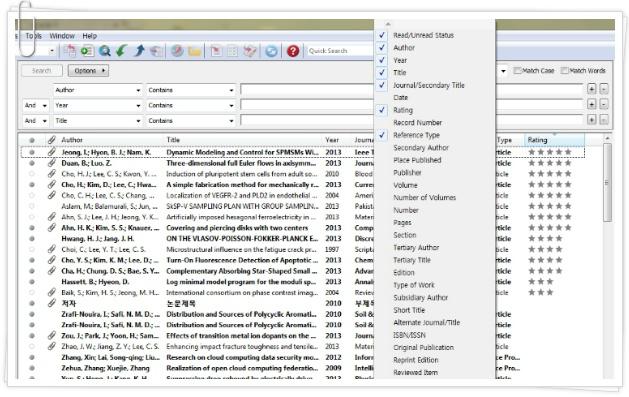The height and width of the screenshot is (397, 629).
Task: Open dropdown arrow left of Match Case
Action: [503, 71]
